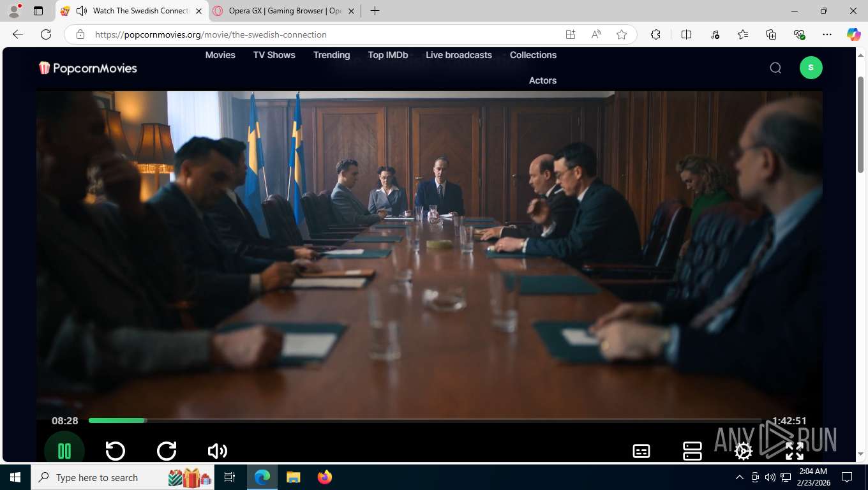Open Live broadcasts section

click(459, 55)
